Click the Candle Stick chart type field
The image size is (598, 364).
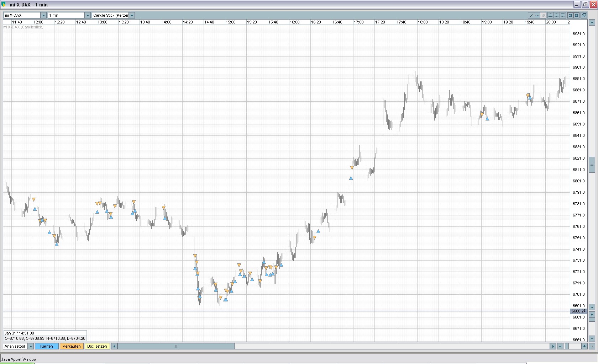tap(110, 15)
